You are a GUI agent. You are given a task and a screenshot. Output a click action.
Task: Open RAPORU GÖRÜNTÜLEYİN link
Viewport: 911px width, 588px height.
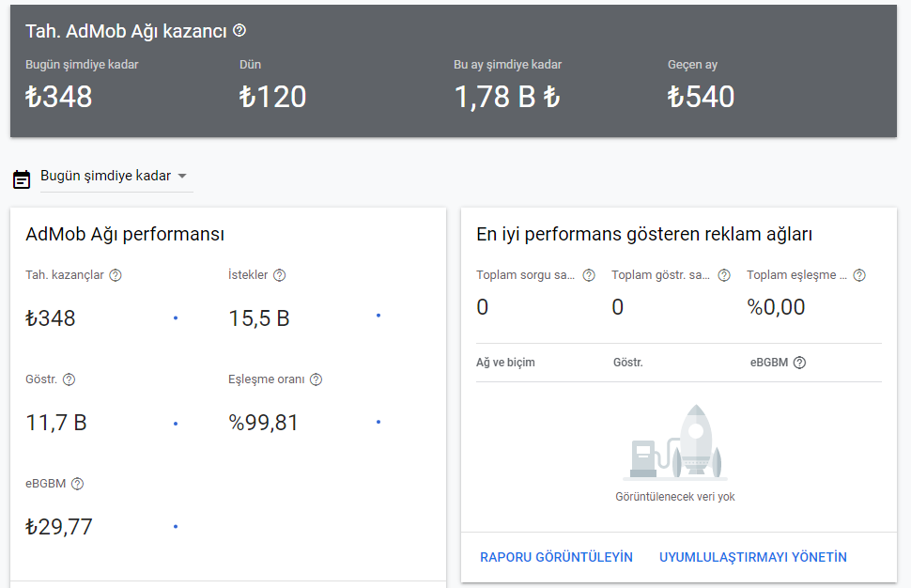pyautogui.click(x=556, y=557)
